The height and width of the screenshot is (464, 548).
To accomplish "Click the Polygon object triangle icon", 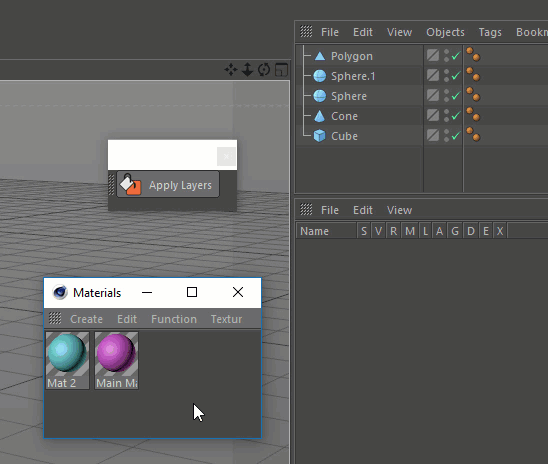I will tap(320, 56).
